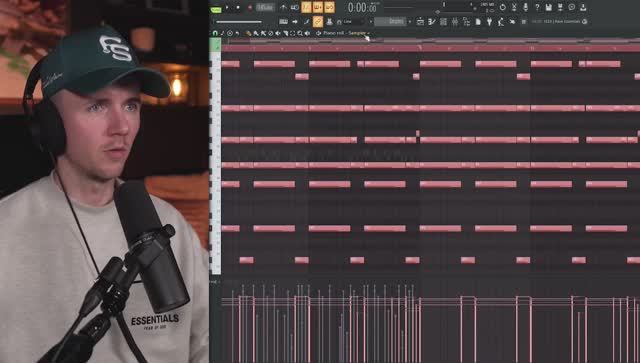Click the plug icon in the top toolbar
The image size is (640, 363).
tap(489, 22)
